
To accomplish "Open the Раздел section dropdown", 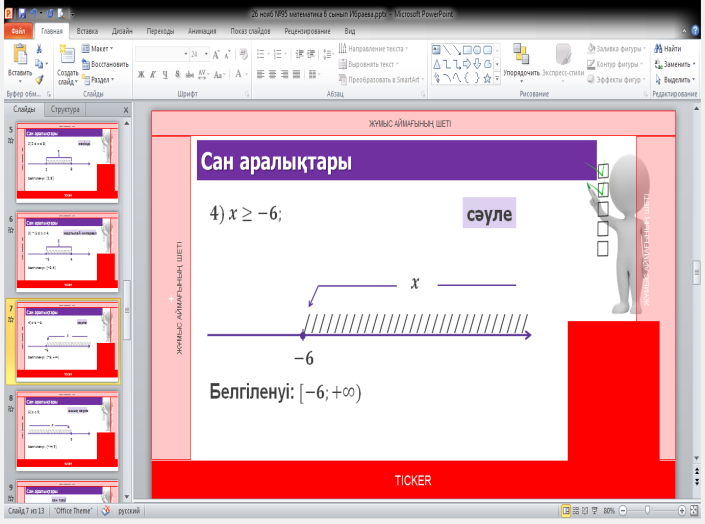I will 98,80.
